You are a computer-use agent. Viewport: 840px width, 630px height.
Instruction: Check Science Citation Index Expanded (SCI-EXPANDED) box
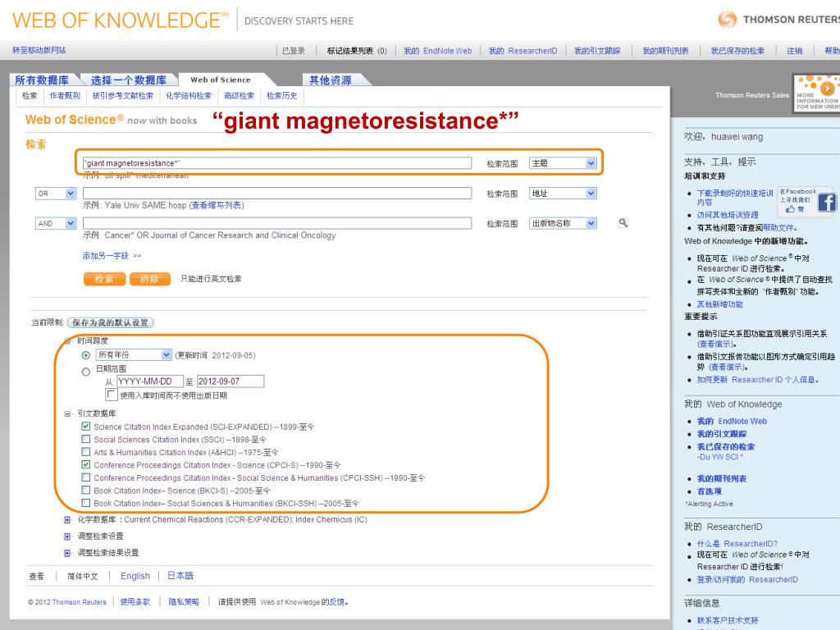(x=85, y=427)
